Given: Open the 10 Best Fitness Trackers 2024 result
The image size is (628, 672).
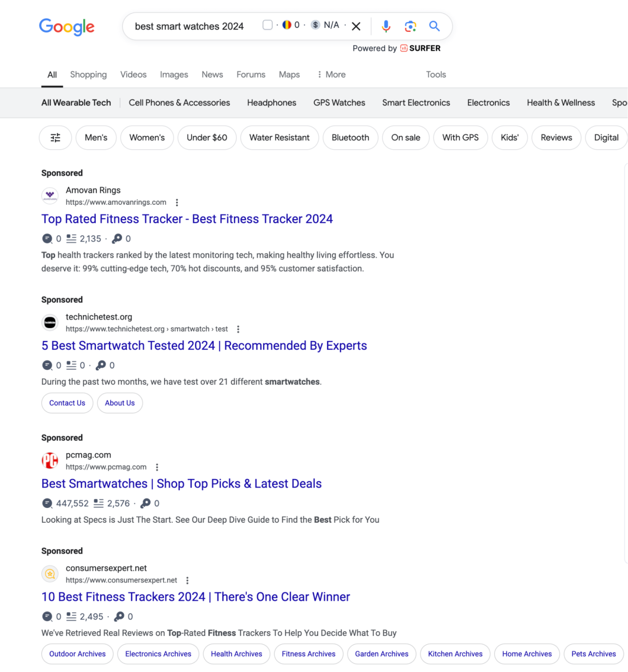Looking at the screenshot, I should point(195,596).
